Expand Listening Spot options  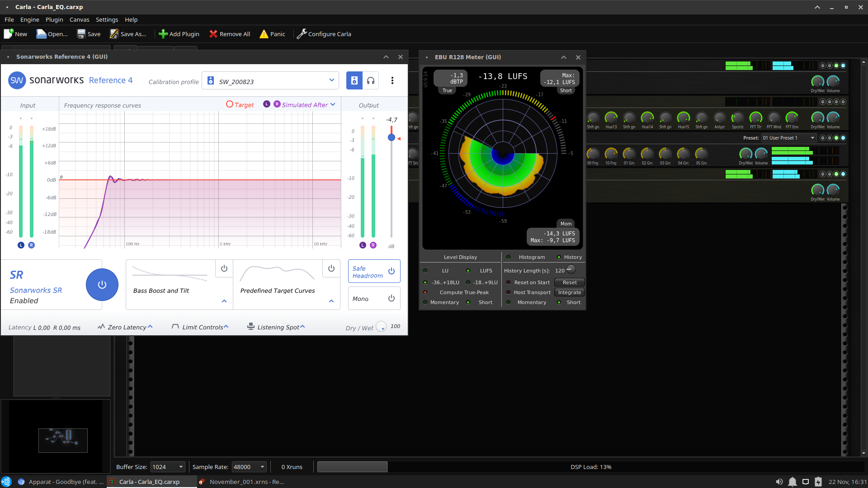point(276,327)
